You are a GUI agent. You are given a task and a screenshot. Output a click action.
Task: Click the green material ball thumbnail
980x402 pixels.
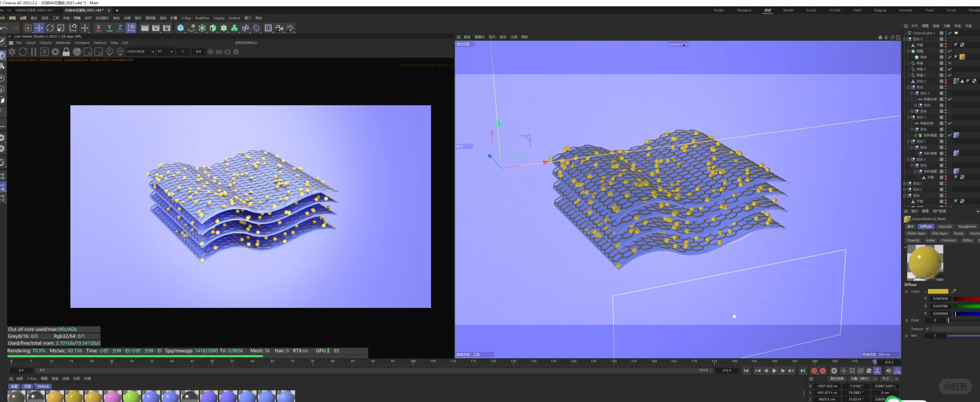[132, 396]
